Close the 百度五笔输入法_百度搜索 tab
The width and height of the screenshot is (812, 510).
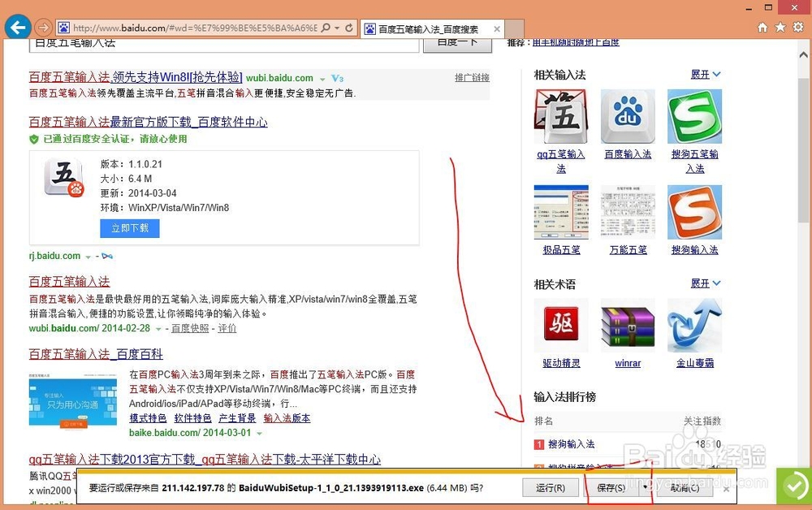497,29
